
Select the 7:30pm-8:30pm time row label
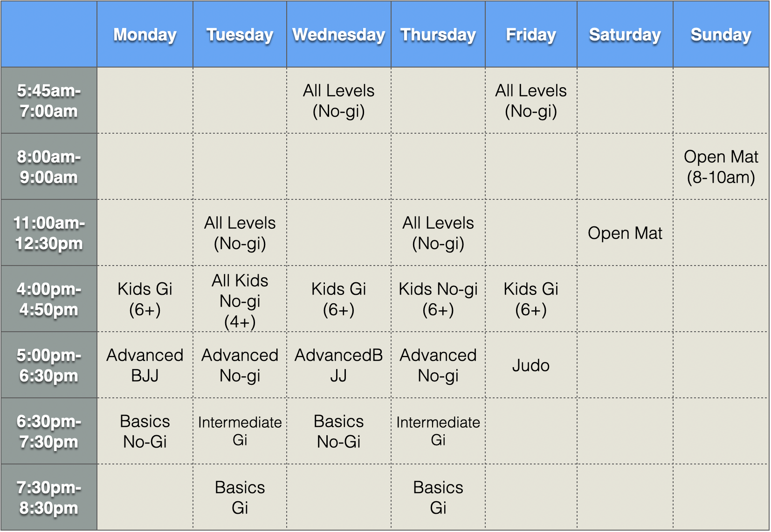tap(49, 498)
